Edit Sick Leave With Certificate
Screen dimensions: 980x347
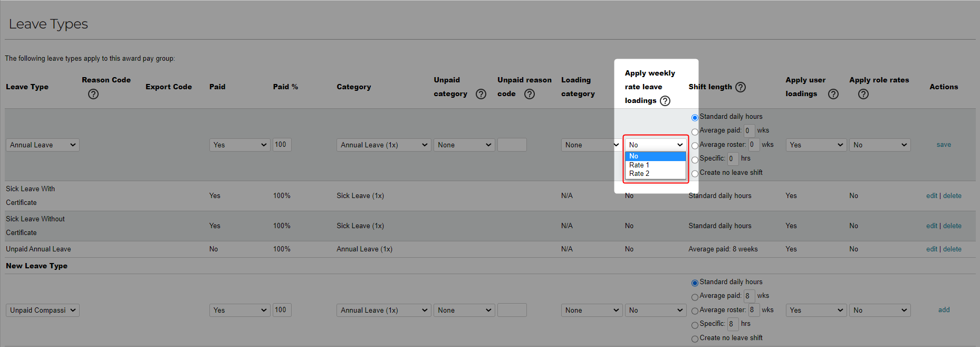point(931,195)
